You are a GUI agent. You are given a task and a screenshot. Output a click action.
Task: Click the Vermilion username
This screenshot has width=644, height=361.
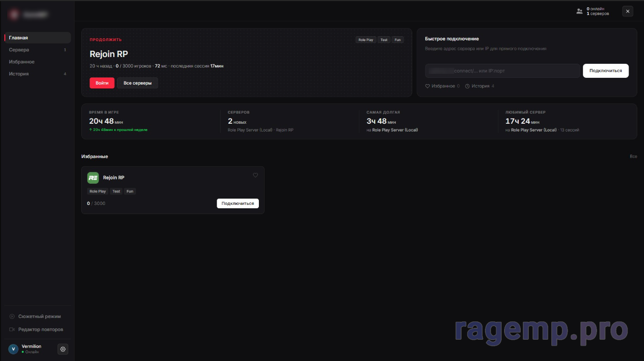click(31, 347)
